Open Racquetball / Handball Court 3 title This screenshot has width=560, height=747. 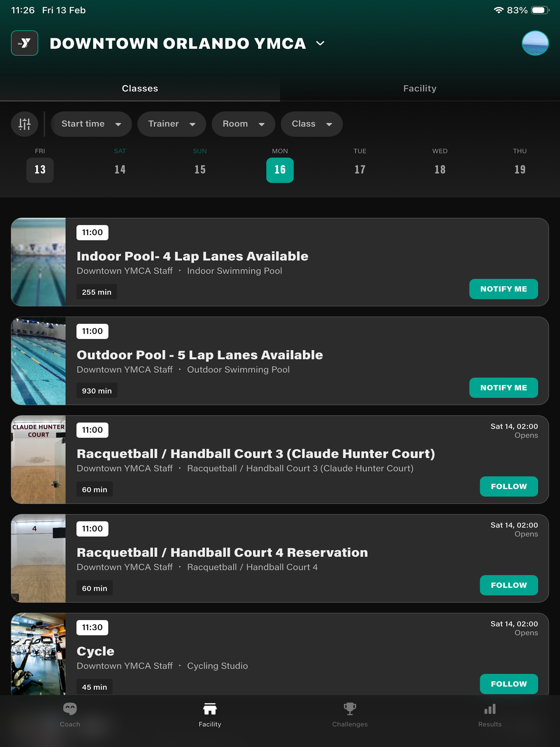pyautogui.click(x=256, y=454)
